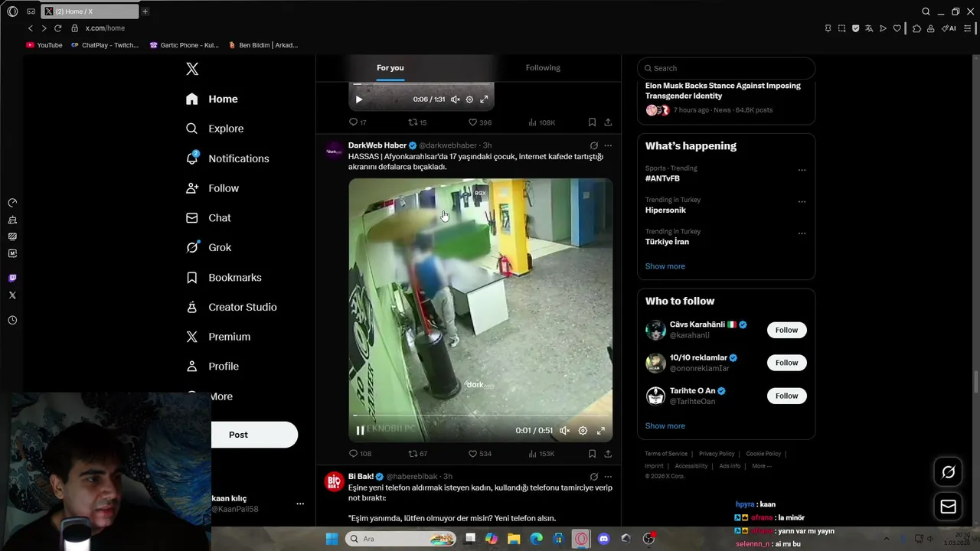This screenshot has height=551, width=980.
Task: Follow Cävs Karahânli
Action: 786,330
